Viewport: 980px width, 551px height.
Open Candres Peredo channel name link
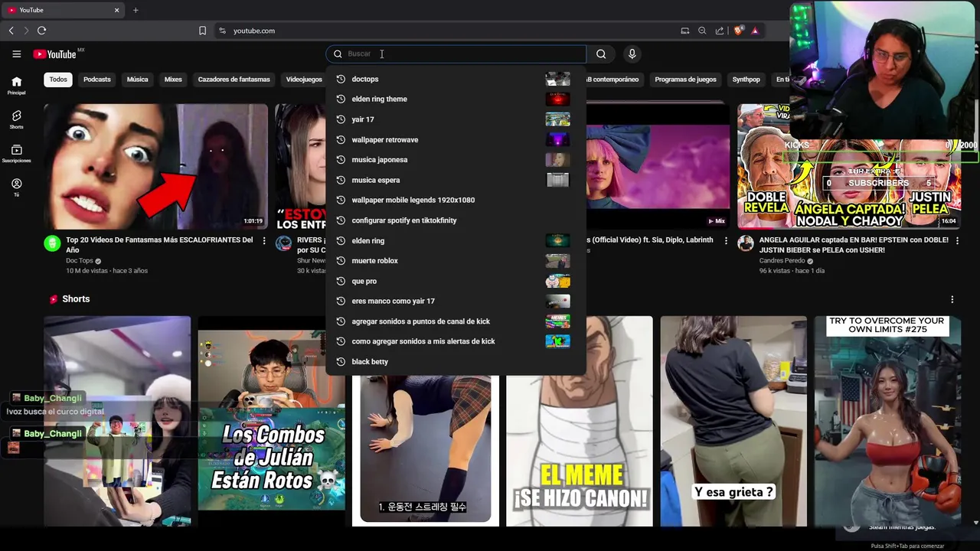pyautogui.click(x=782, y=261)
